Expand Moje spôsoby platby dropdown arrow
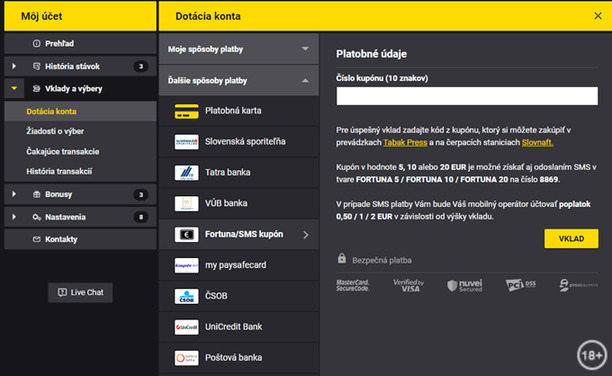Image resolution: width=612 pixels, height=376 pixels. [x=305, y=49]
